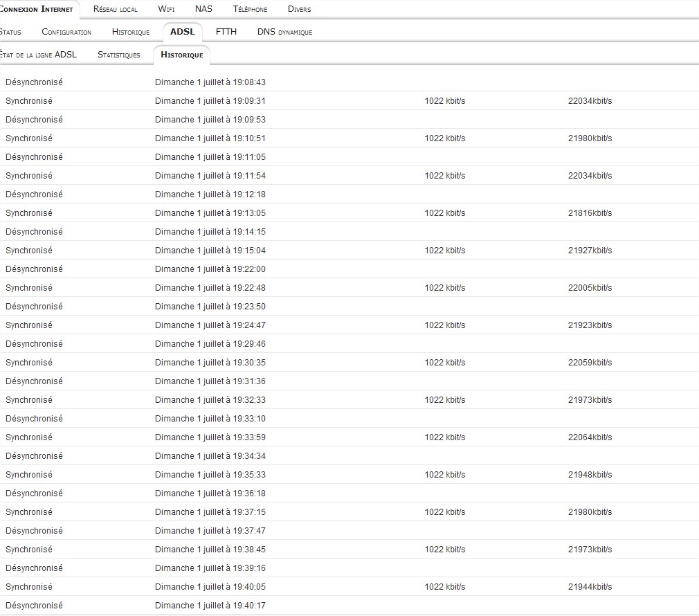
Task: Open the Configuration sub-tab
Action: click(66, 32)
